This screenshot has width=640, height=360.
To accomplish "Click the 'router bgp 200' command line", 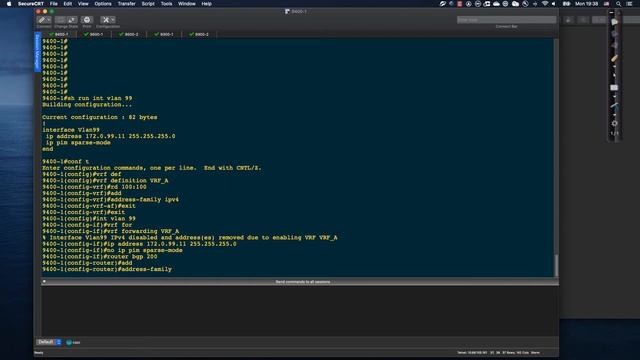I will (x=99, y=256).
